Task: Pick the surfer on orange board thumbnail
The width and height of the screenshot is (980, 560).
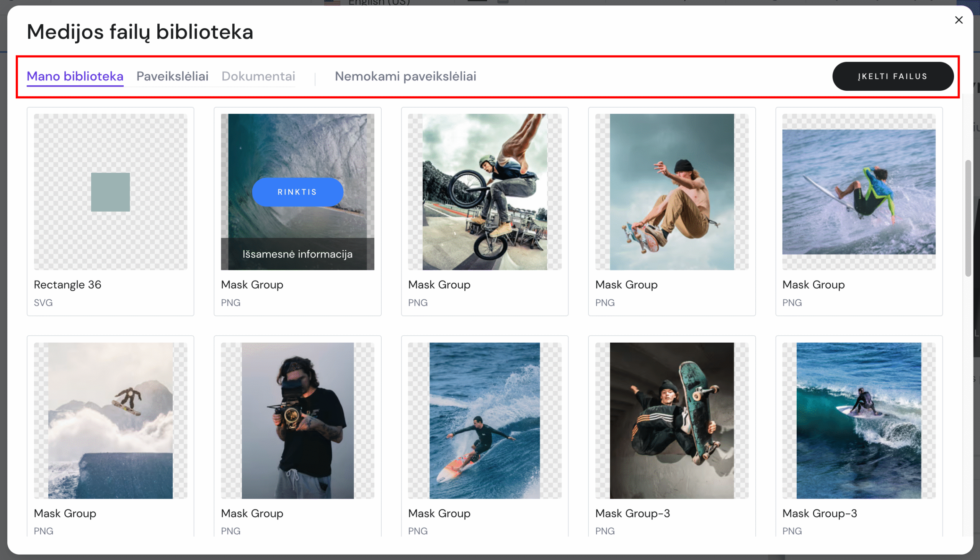Action: 485,420
